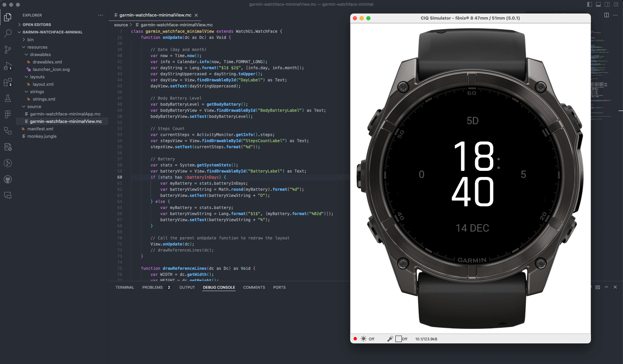Click the source breadcrumb in editor

coord(121,25)
